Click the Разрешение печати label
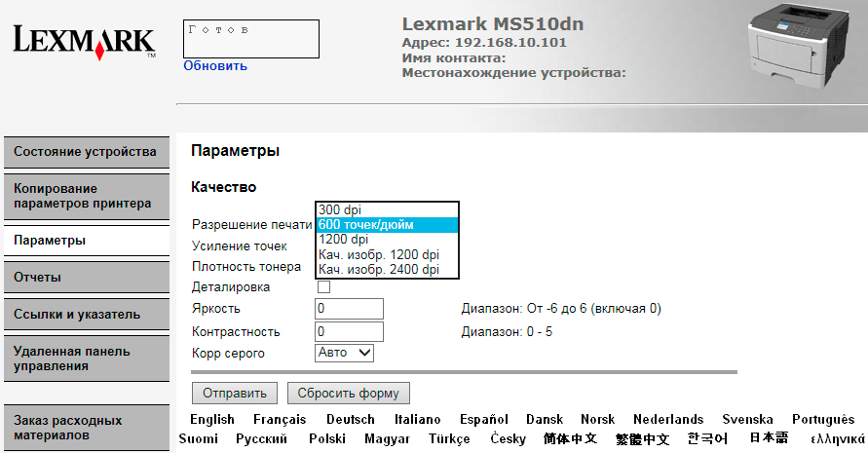Viewport: 868px width, 453px height. 252,225
